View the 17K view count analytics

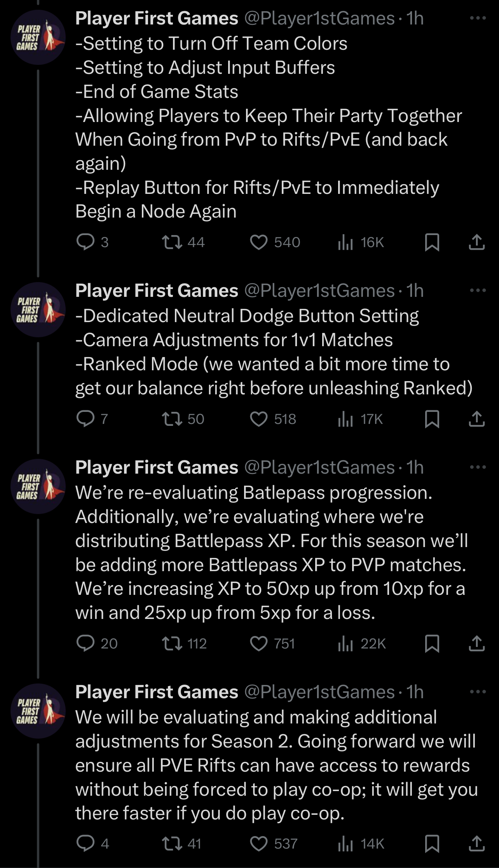(x=360, y=419)
